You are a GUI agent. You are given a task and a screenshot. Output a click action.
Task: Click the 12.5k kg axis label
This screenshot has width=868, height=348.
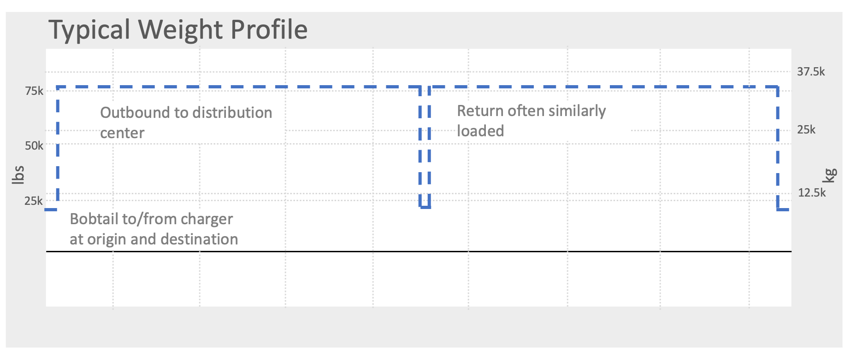pos(812,193)
